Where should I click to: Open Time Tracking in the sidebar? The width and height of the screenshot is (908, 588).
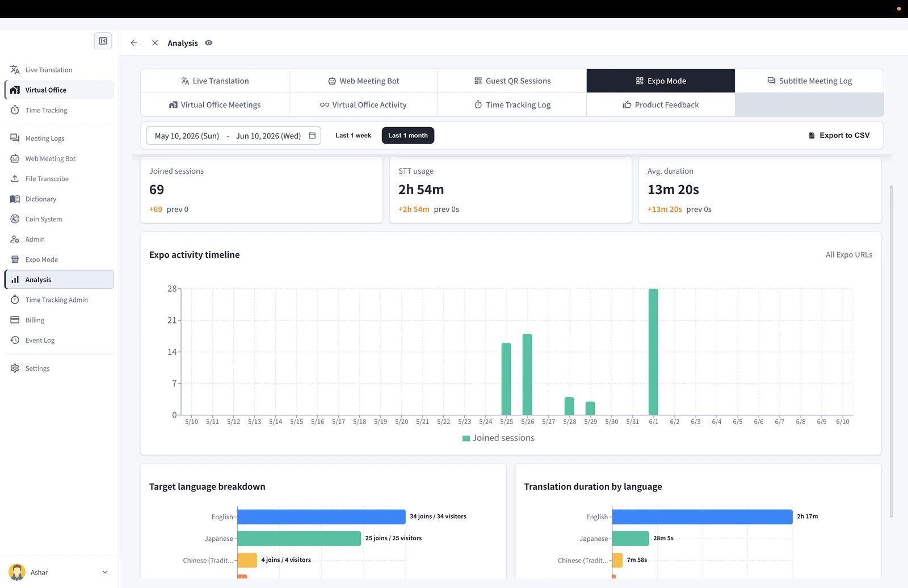point(59,110)
